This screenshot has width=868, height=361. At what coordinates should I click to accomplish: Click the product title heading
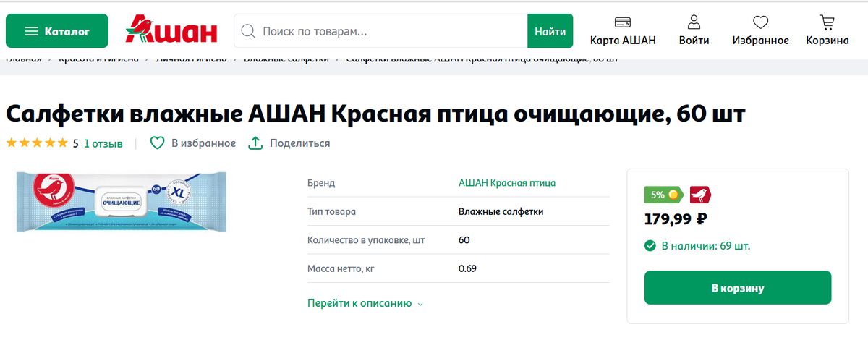pyautogui.click(x=375, y=114)
